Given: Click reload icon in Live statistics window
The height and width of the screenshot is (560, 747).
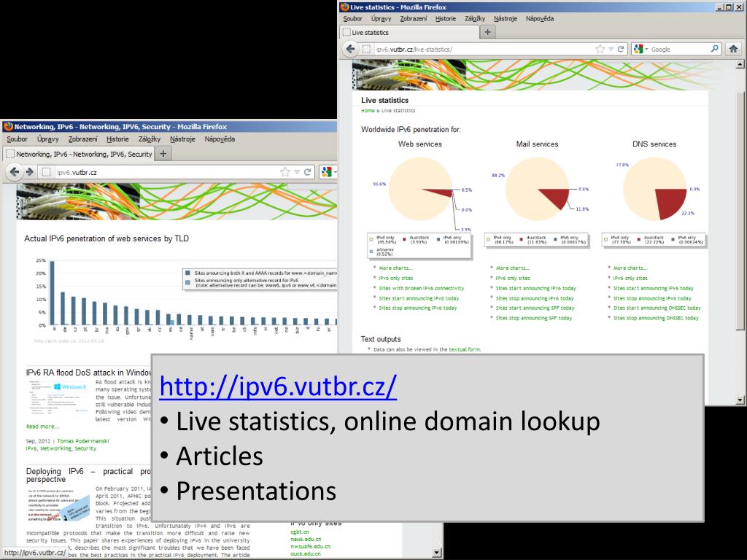Looking at the screenshot, I should coord(621,49).
